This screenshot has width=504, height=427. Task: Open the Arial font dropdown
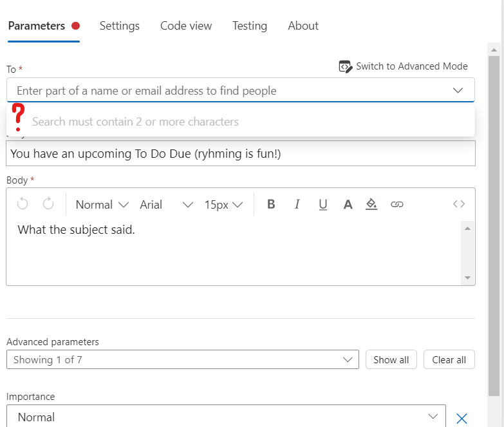click(167, 205)
